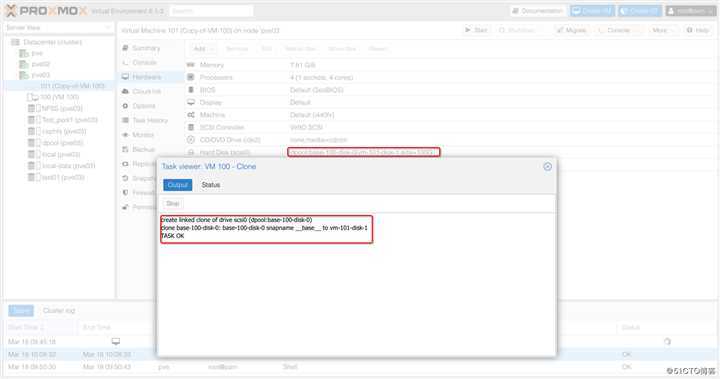Sort by the Start Time column
The width and height of the screenshot is (720, 379).
tap(40, 327)
